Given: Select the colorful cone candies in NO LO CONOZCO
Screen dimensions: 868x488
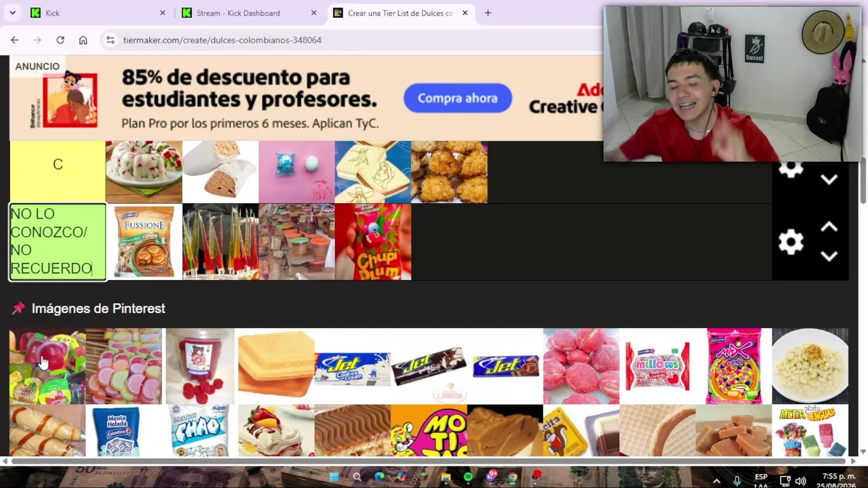Looking at the screenshot, I should (220, 242).
